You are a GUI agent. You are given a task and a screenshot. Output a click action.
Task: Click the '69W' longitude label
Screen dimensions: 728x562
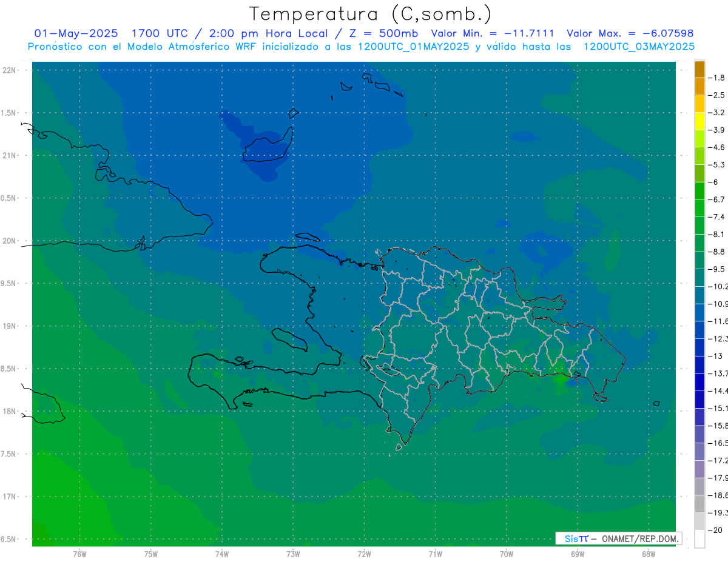[577, 554]
